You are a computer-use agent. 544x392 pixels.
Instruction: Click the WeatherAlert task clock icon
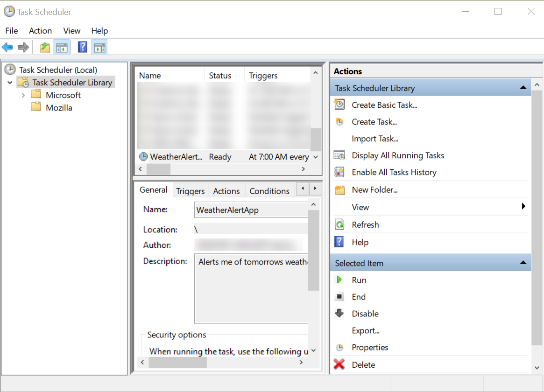point(143,157)
